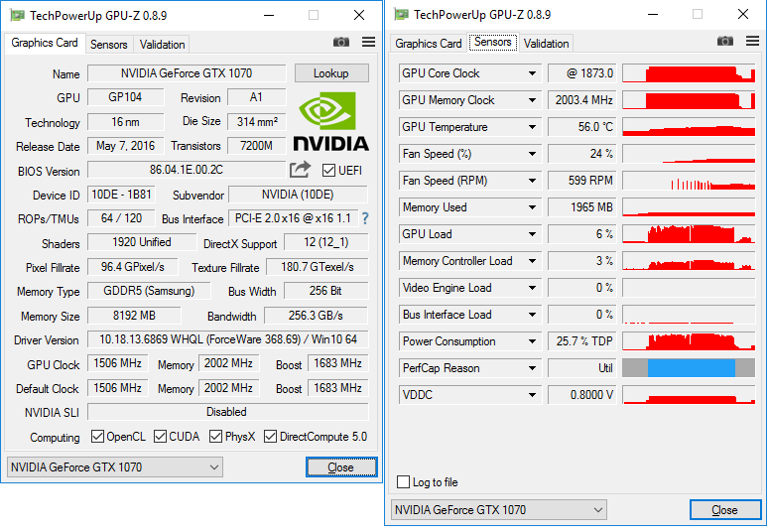Click the camera icon in Sensors window

(x=725, y=42)
